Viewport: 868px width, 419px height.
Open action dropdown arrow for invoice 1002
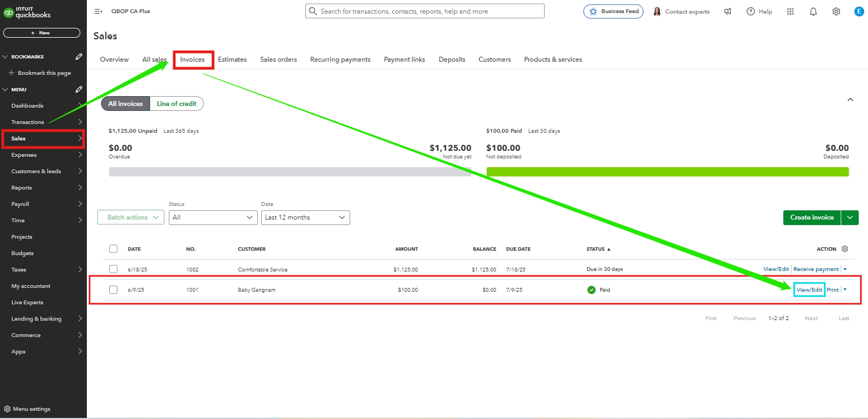tap(845, 269)
